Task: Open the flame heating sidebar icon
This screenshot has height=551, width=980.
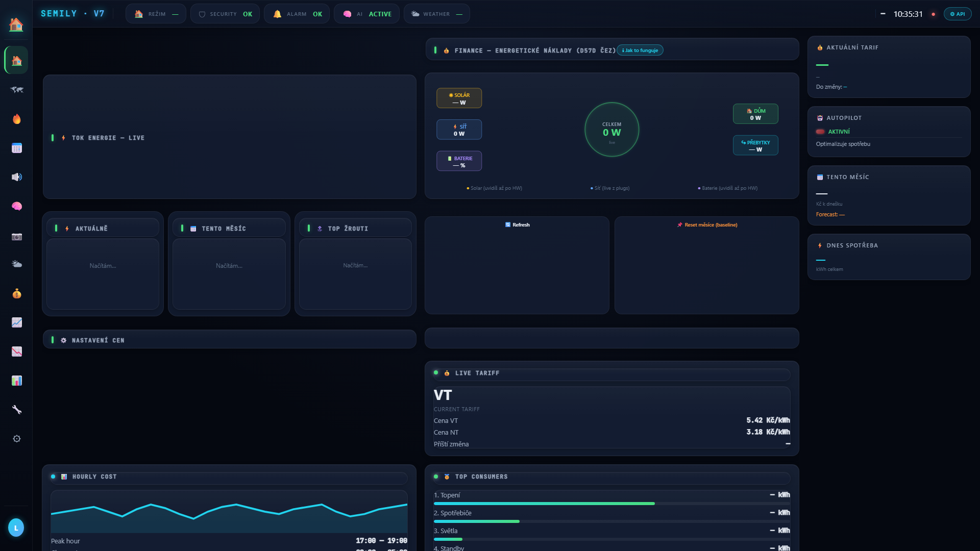Action: (x=16, y=119)
